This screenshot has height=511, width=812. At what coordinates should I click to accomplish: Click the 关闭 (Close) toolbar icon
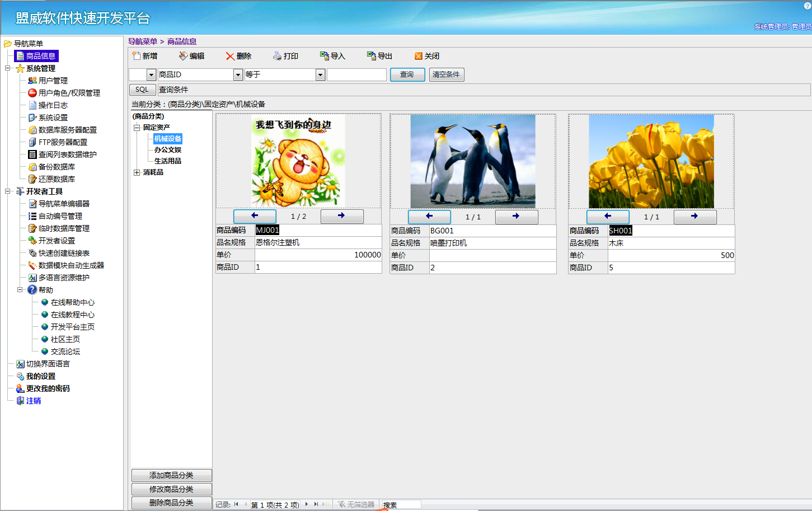pos(418,56)
